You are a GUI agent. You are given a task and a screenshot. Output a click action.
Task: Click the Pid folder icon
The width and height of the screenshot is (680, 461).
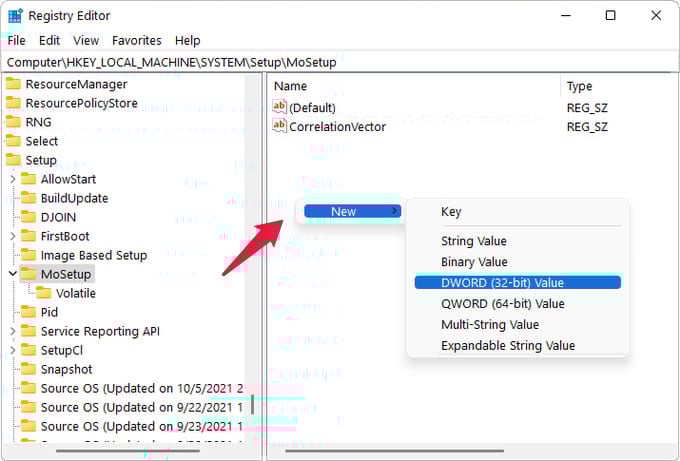click(29, 312)
